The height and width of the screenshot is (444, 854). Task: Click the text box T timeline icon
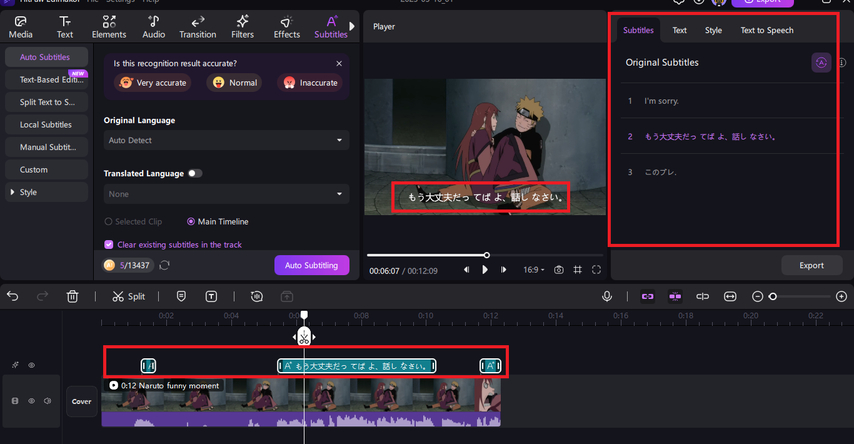point(211,296)
